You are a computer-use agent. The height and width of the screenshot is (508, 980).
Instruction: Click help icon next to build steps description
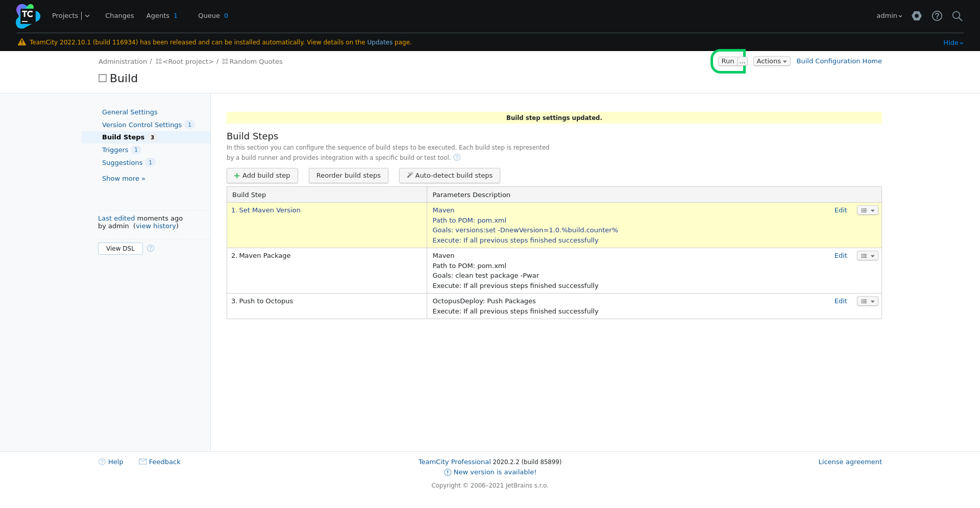tap(457, 157)
